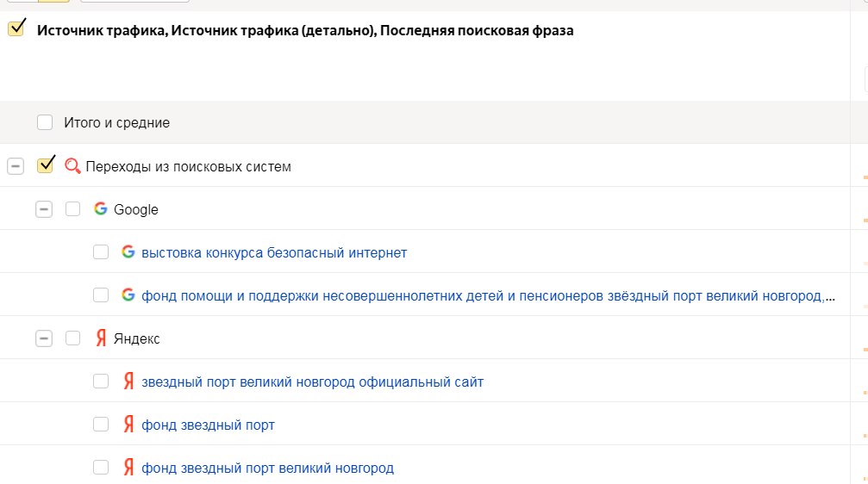Collapse the Google subgroup
The width and height of the screenshot is (868, 484).
44,209
